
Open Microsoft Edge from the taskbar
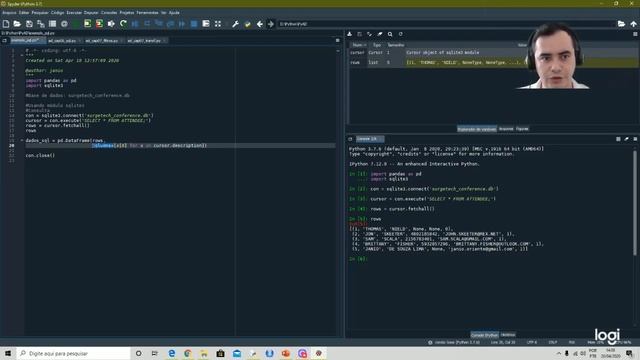coord(171,353)
